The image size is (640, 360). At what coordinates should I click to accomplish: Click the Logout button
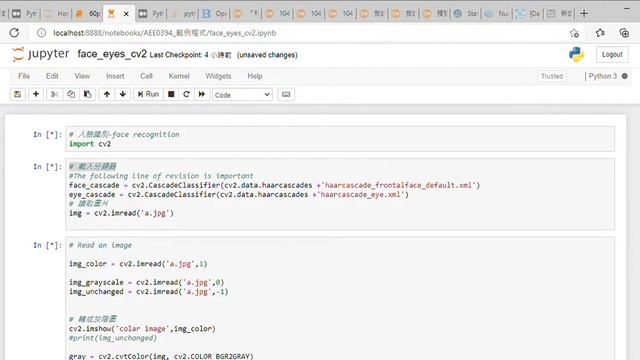click(x=612, y=55)
